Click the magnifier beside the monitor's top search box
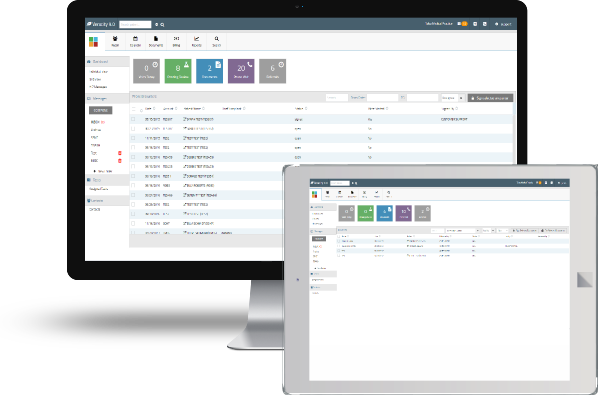The width and height of the screenshot is (600, 397). tap(162, 25)
